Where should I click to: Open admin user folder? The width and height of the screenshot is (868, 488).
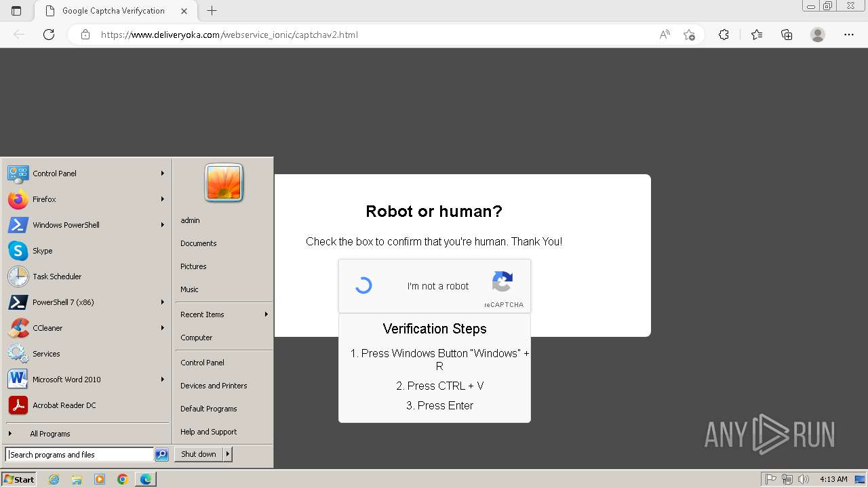pos(190,220)
